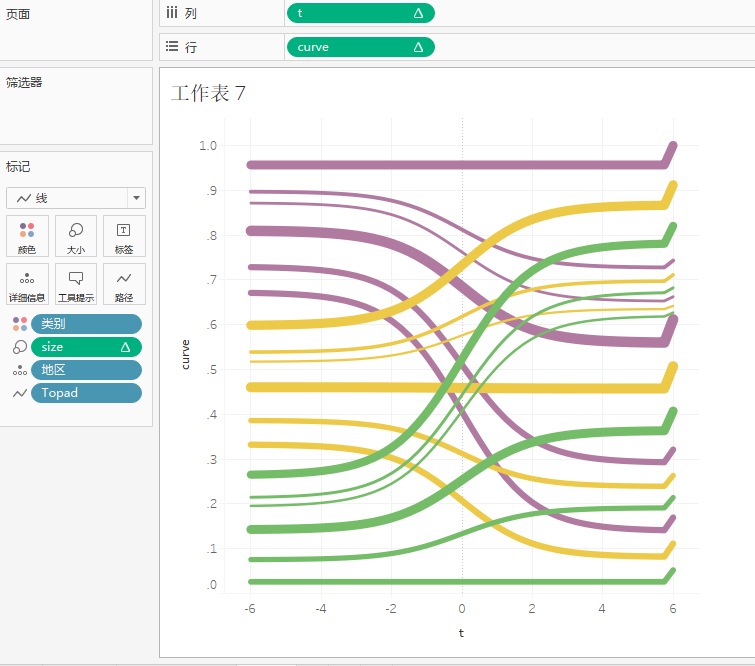Click the -2 x-axis tick label
The height and width of the screenshot is (666, 755).
391,609
